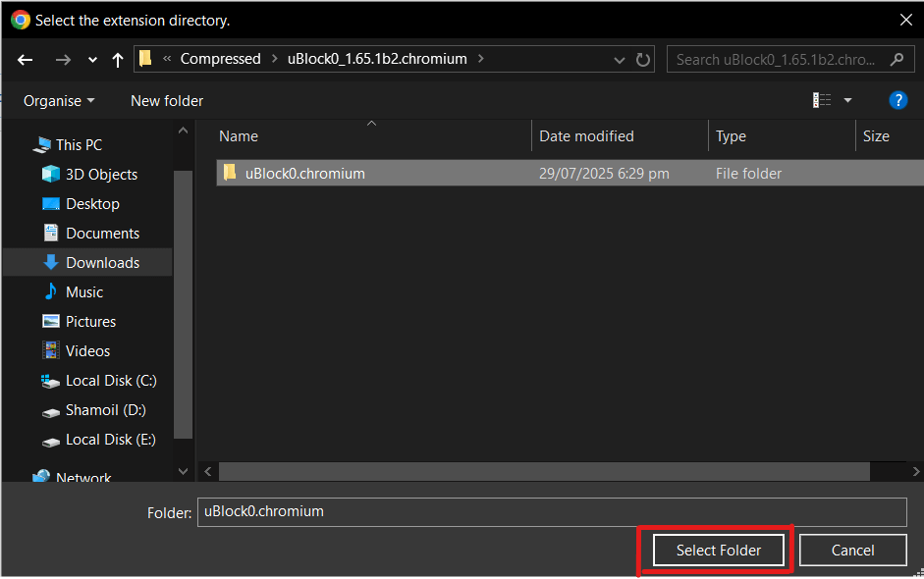Image resolution: width=924 pixels, height=579 pixels.
Task: Select Network in the navigation pane
Action: click(83, 477)
